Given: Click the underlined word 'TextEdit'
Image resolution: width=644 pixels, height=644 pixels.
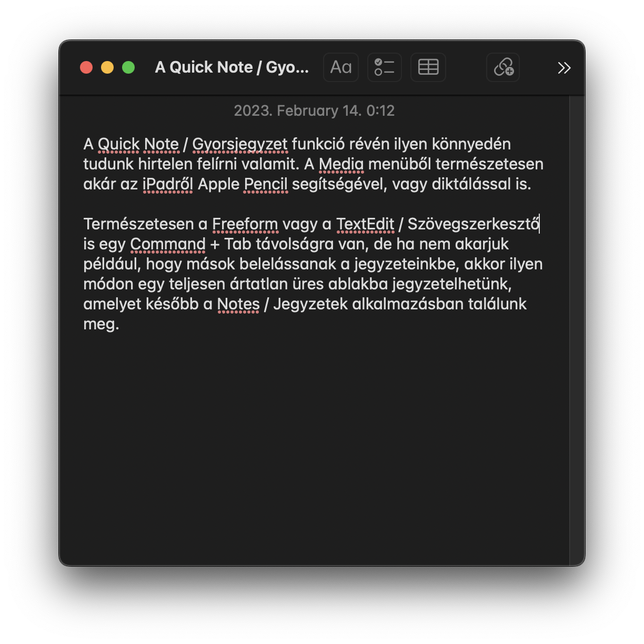Looking at the screenshot, I should coord(365,224).
